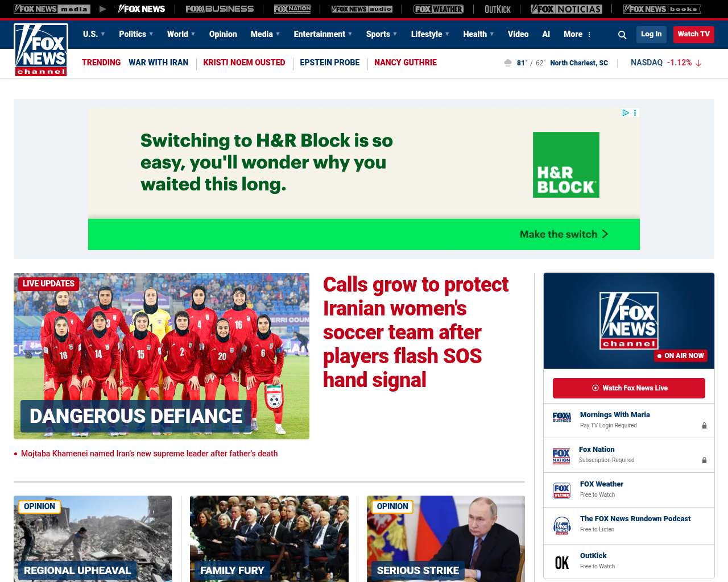Click the lock icon beside Mornings With Maria
This screenshot has height=582, width=728.
pos(704,426)
